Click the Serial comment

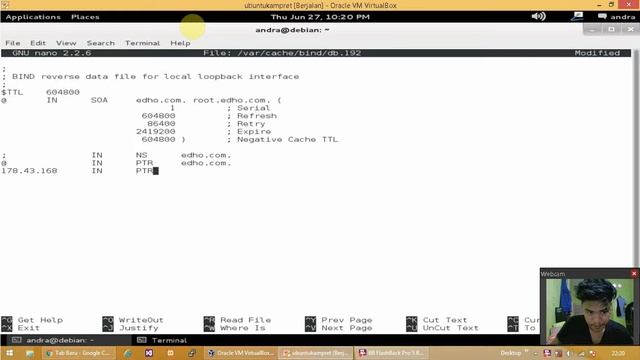253,108
